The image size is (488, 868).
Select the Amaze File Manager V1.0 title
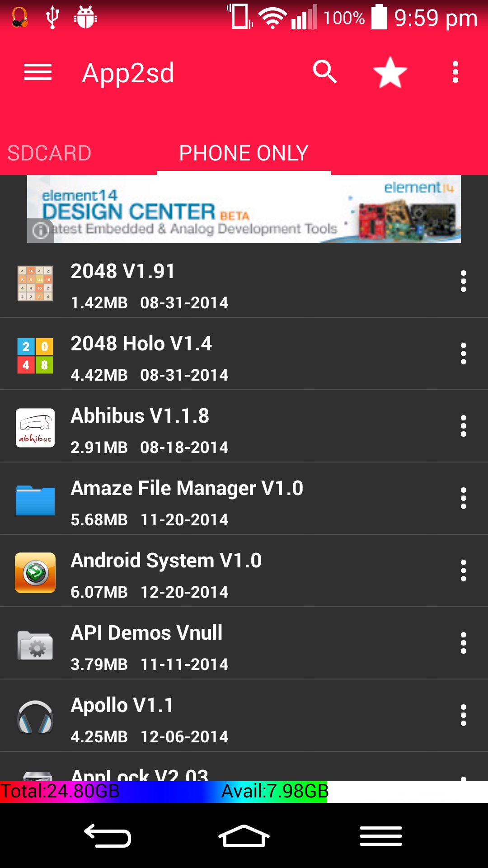coord(187,489)
